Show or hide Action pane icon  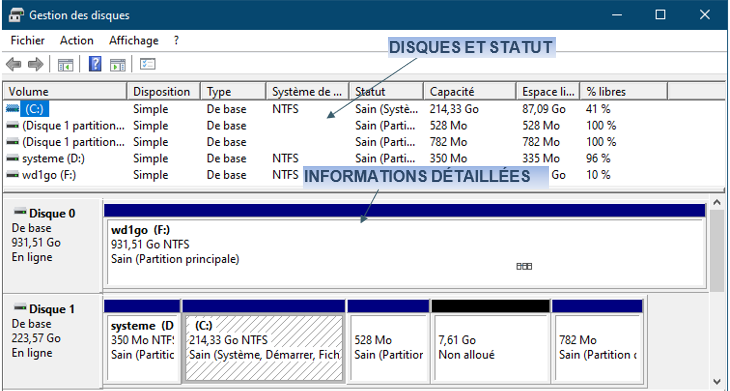(118, 64)
